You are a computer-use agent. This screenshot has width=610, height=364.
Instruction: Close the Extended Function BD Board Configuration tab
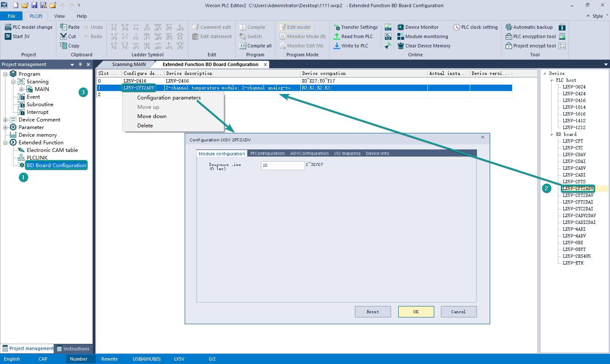point(266,64)
